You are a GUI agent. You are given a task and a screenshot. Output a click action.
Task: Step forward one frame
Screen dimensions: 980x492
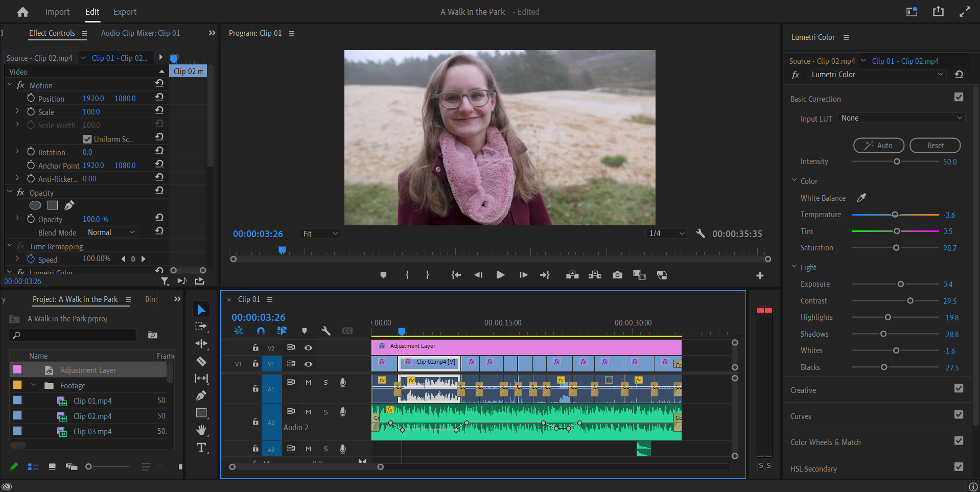click(x=523, y=275)
